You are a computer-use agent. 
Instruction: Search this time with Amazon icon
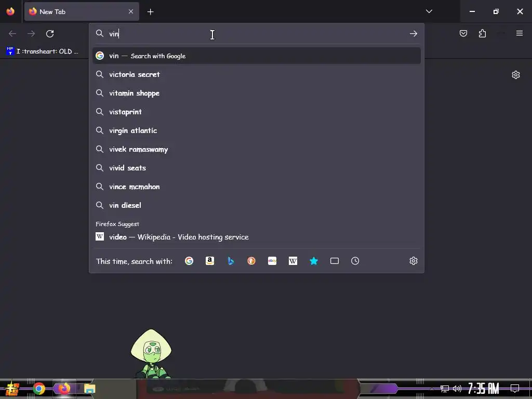pos(210,261)
